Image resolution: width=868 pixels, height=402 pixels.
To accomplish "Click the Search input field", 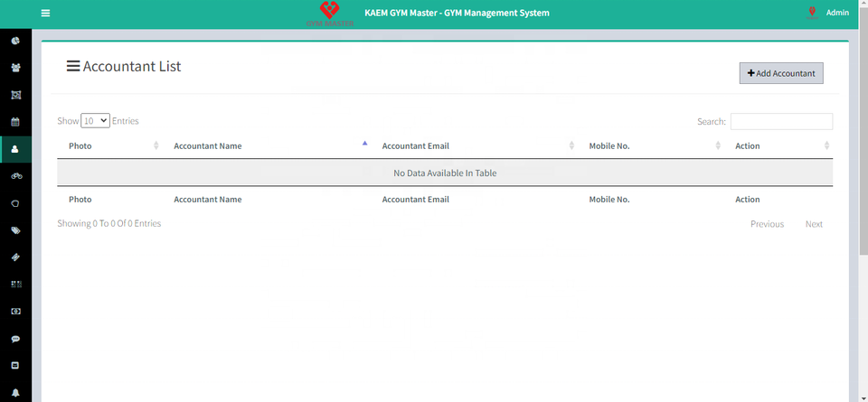I will coord(781,121).
